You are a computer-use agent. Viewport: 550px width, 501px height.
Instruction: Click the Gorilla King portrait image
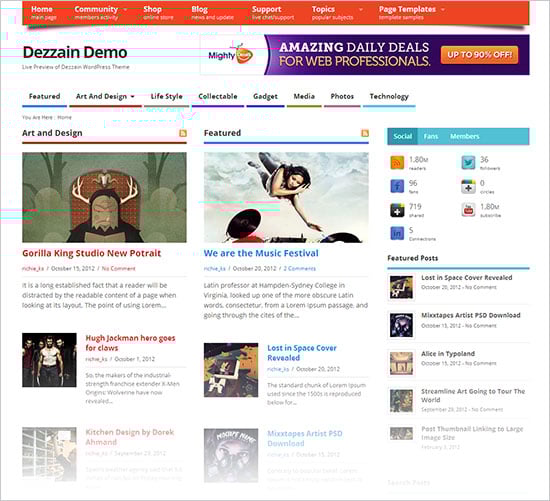point(104,197)
